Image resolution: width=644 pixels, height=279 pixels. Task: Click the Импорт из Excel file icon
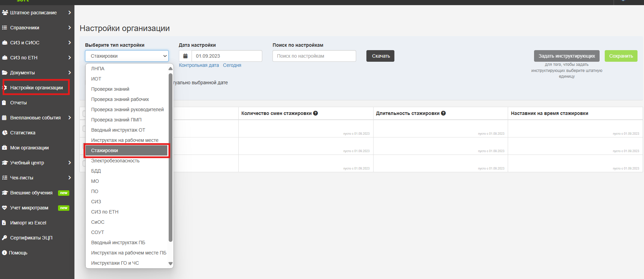4,223
